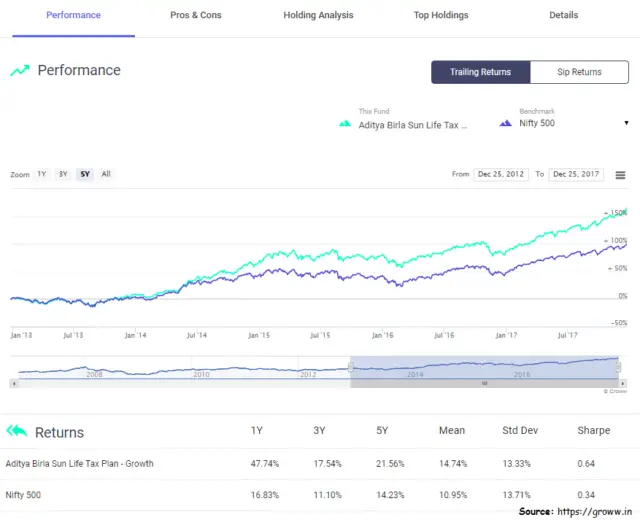Image resolution: width=640 pixels, height=520 pixels.
Task: Click the navigator horizontal scrollbar thumb
Action: pyautogui.click(x=484, y=384)
